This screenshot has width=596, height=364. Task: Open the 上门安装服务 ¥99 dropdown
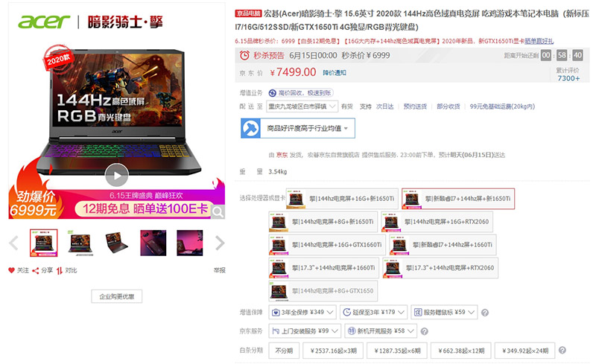[x=305, y=331]
